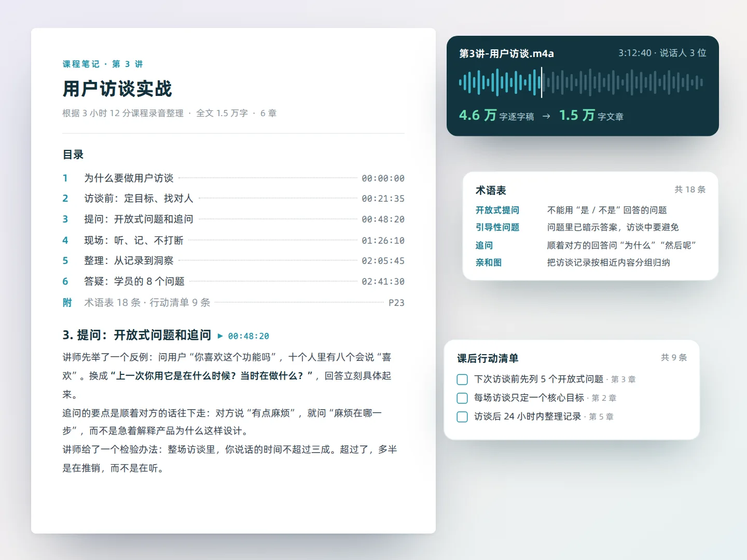747x560 pixels.
Task: Click the "术语表" card title
Action: pos(491,190)
